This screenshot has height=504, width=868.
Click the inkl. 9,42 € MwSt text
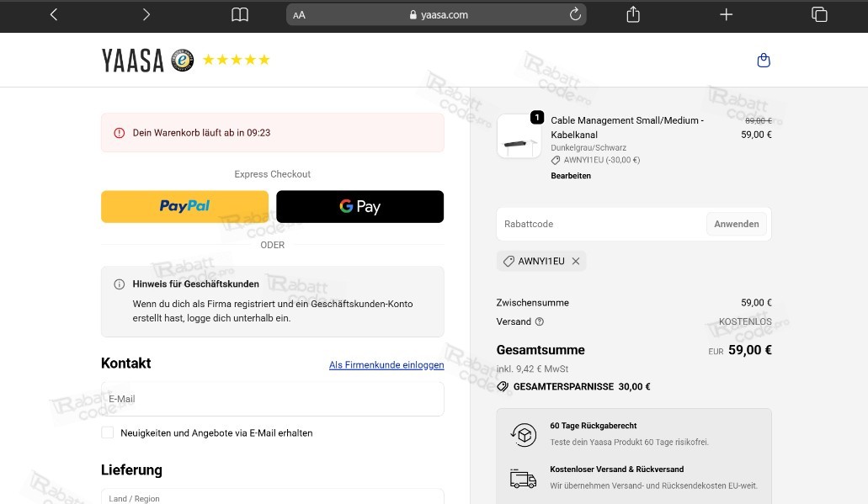pyautogui.click(x=533, y=369)
